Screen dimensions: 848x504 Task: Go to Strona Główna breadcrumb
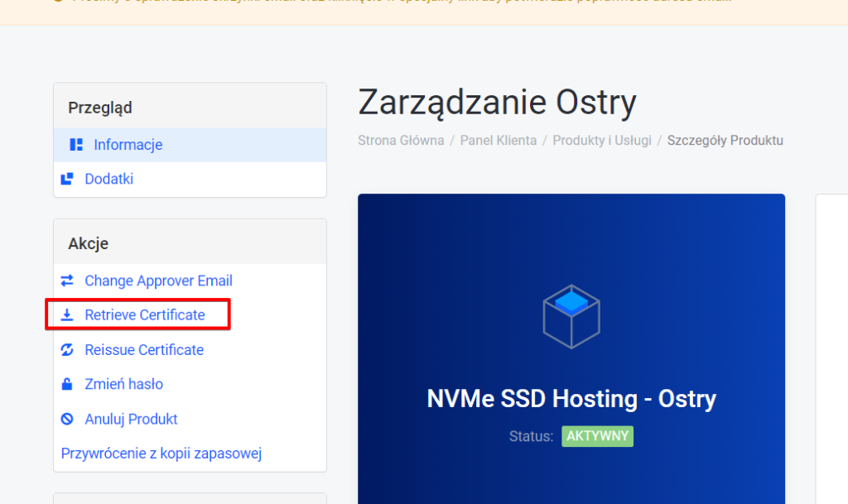[401, 141]
